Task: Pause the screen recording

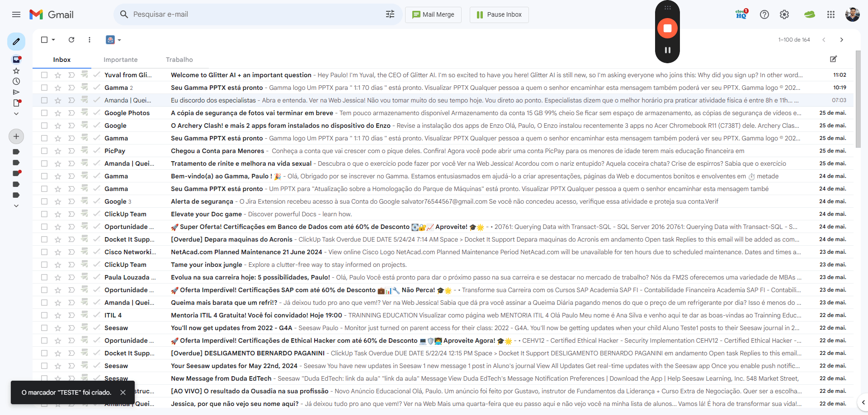Action: 667,50
